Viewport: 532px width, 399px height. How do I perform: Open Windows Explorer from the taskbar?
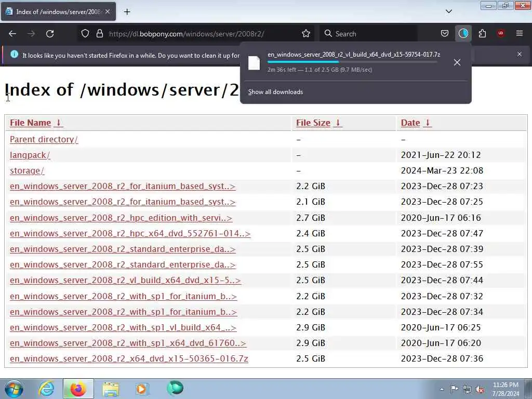111,389
